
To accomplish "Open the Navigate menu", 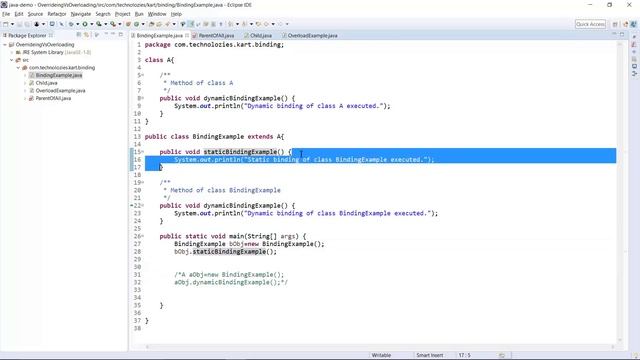I will pyautogui.click(x=81, y=14).
